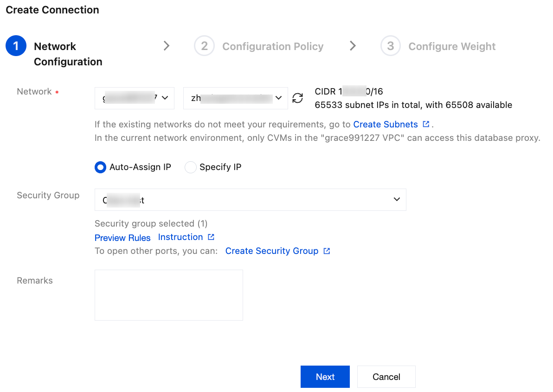Go to the Configure Weight step

(x=452, y=47)
